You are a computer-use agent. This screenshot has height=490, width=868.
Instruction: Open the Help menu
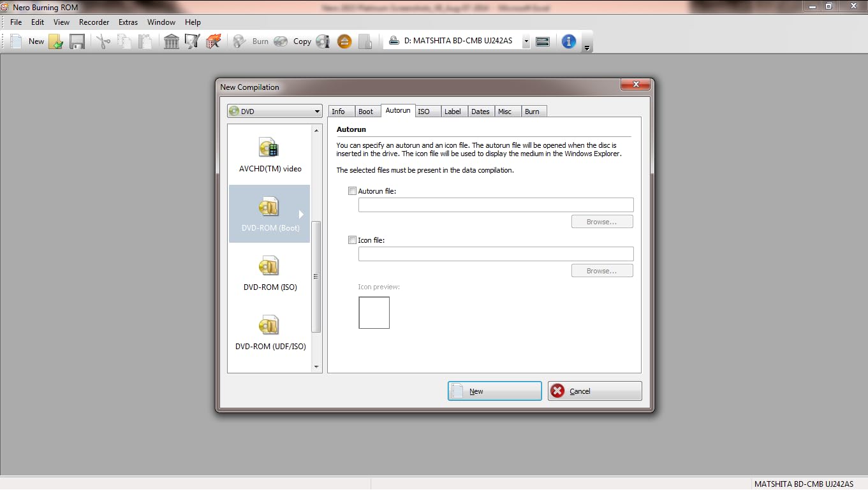coord(193,22)
